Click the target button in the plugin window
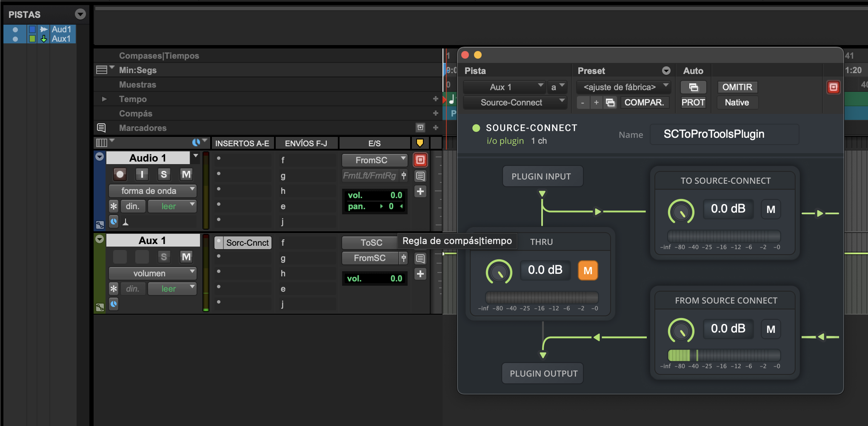 pos(833,87)
